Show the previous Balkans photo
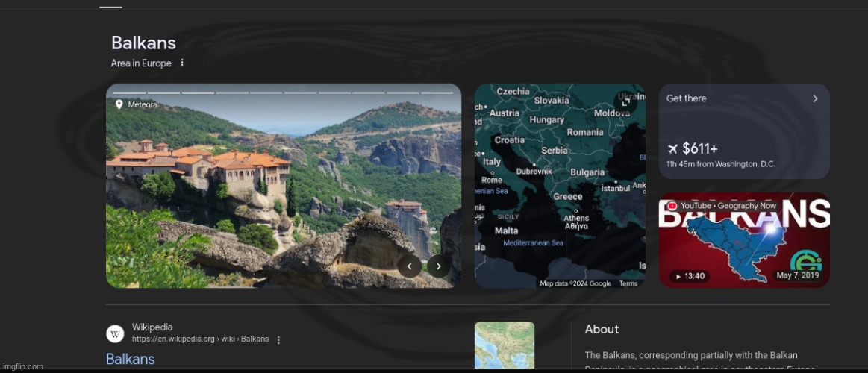 click(x=410, y=266)
